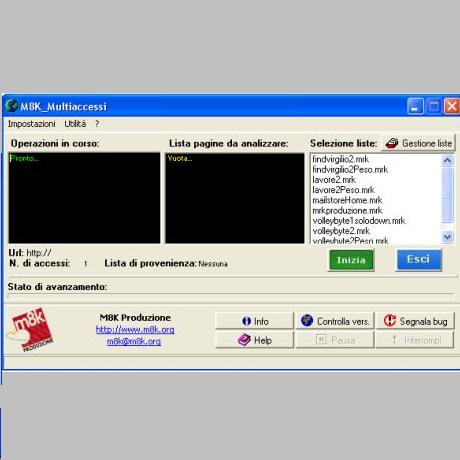Select lavore2.mrk in the list
This screenshot has width=460, height=460.
(334, 180)
